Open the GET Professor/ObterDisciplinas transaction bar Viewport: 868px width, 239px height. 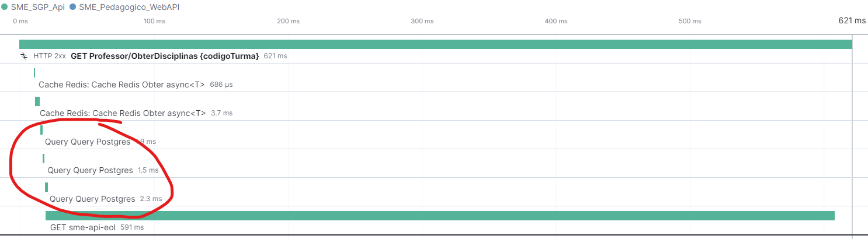coord(436,44)
